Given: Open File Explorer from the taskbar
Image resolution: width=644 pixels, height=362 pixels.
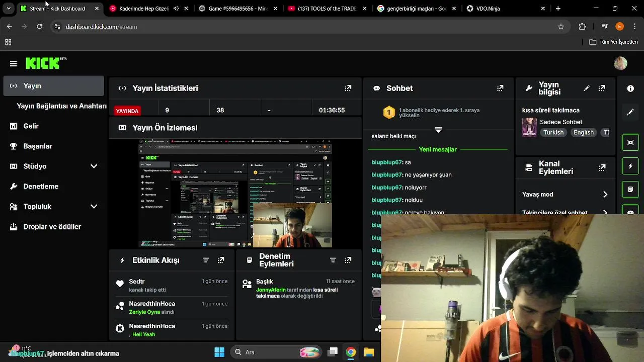Looking at the screenshot, I should click(369, 352).
